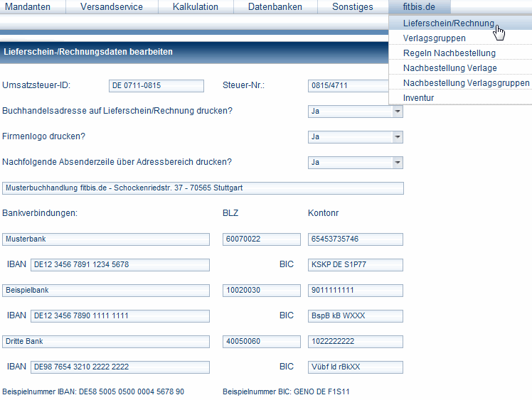
Task: Click the BIC field with KSKP DE S1P77
Action: pos(355,265)
